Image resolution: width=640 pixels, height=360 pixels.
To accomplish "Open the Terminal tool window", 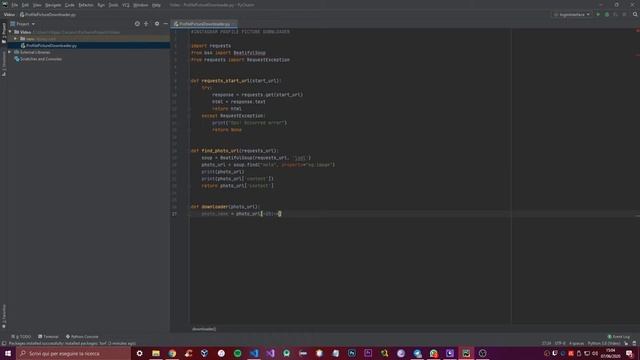I will 48,337.
